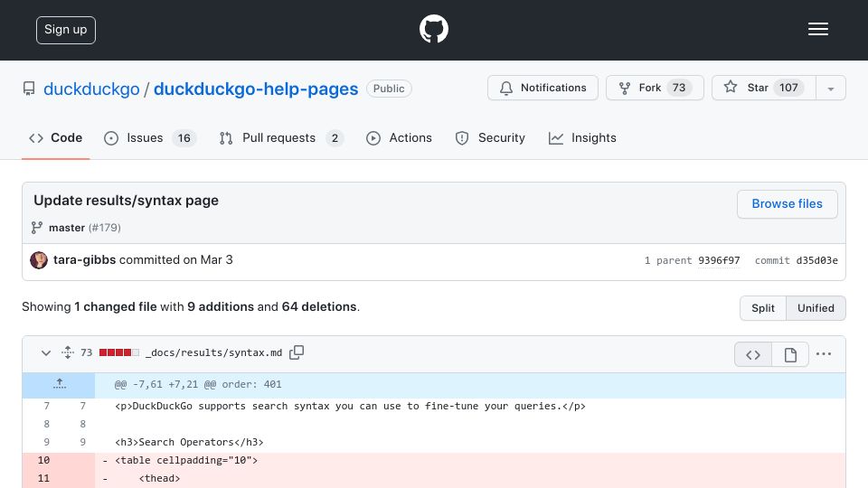Click the Pull requests count 2 badge

[335, 138]
